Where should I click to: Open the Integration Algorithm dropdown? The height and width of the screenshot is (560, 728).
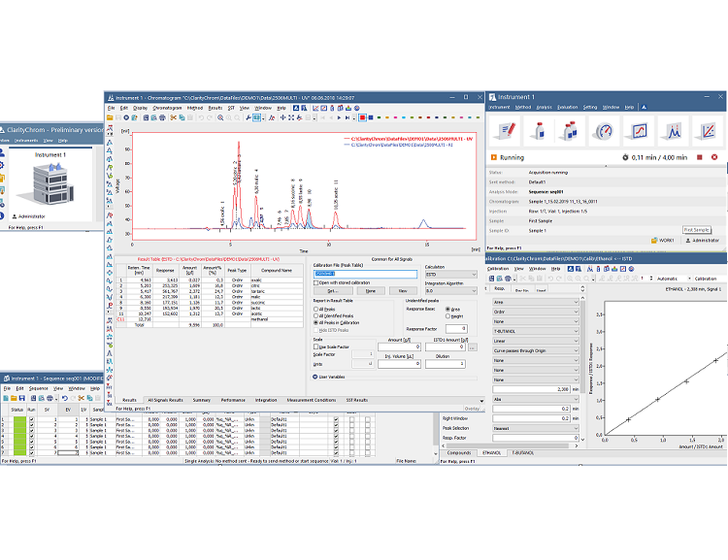click(x=475, y=289)
